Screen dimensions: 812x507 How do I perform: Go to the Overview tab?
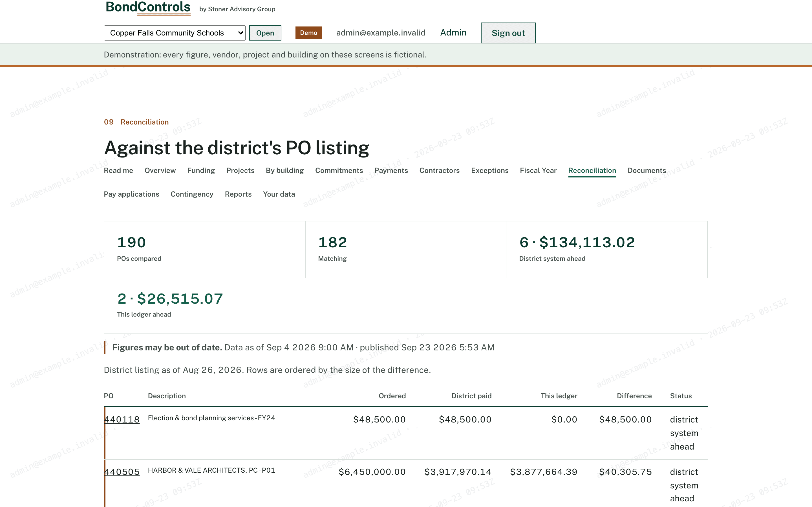coord(160,170)
